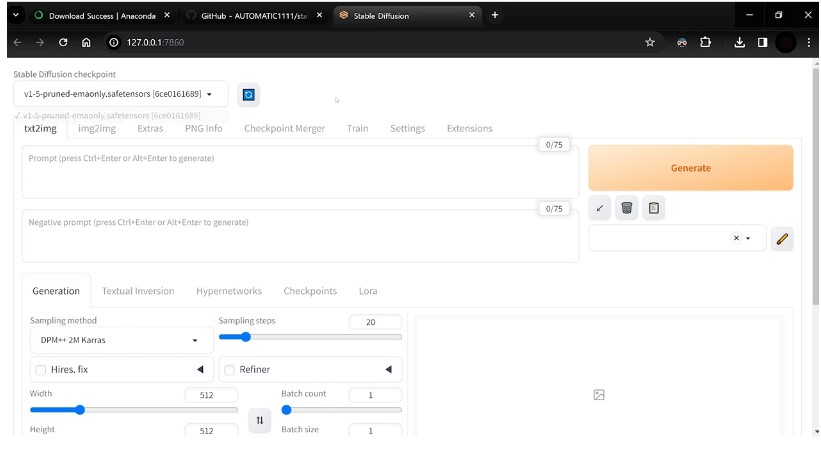Viewport: 821px width, 461px height.
Task: Select the Generation sub-tab
Action: pyautogui.click(x=56, y=291)
